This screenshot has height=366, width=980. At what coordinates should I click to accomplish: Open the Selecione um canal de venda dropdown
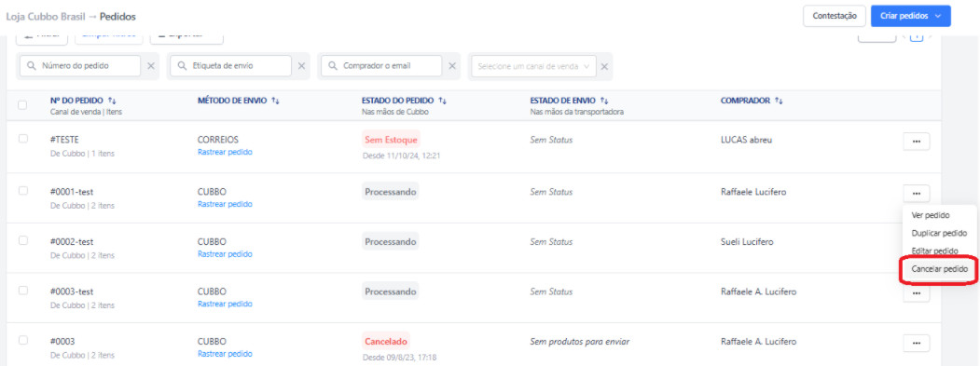[533, 66]
